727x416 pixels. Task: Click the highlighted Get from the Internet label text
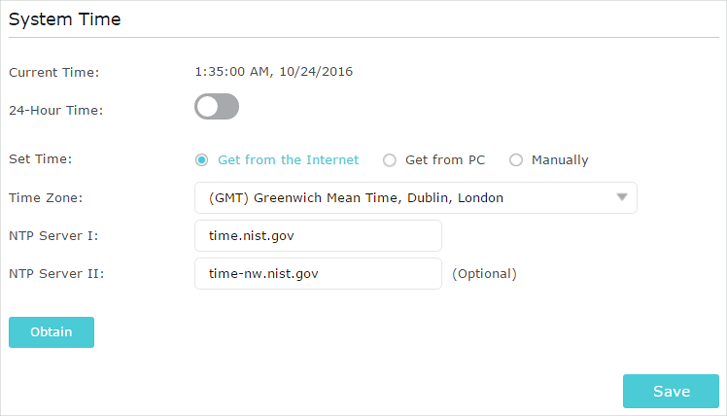(x=288, y=160)
